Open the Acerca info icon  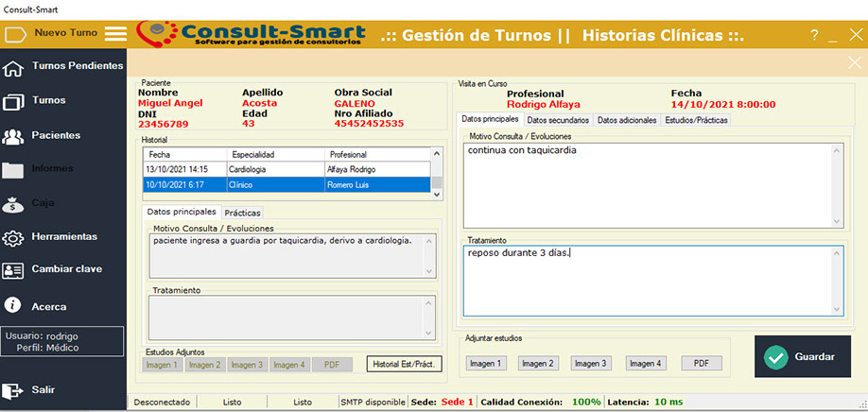coord(13,305)
